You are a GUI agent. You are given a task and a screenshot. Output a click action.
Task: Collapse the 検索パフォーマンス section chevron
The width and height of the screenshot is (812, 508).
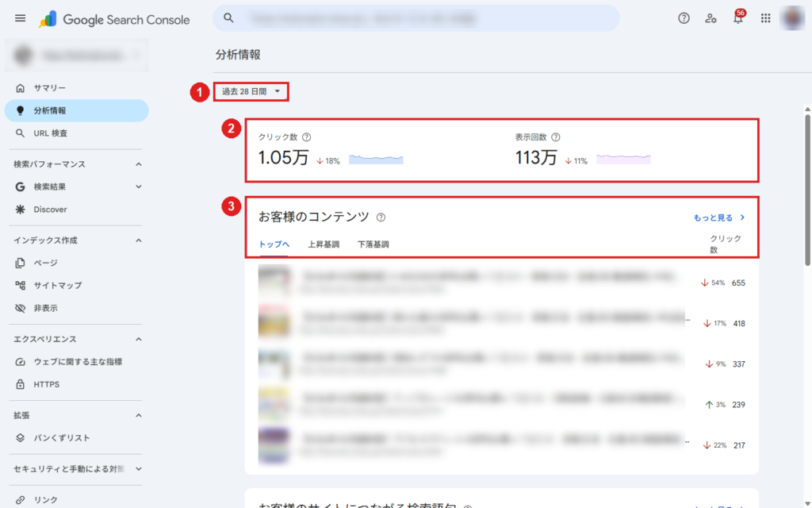[138, 164]
